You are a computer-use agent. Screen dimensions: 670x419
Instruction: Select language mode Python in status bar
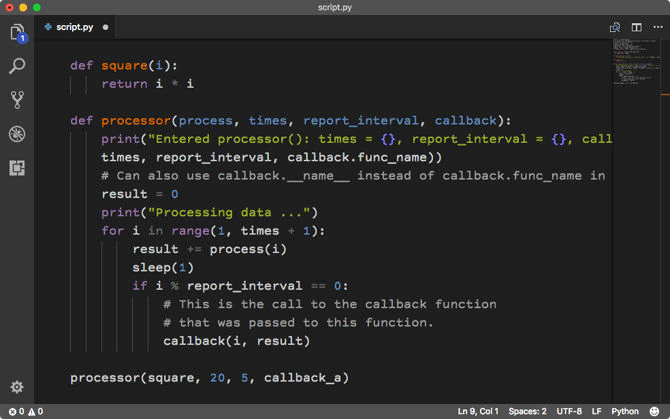pyautogui.click(x=625, y=411)
